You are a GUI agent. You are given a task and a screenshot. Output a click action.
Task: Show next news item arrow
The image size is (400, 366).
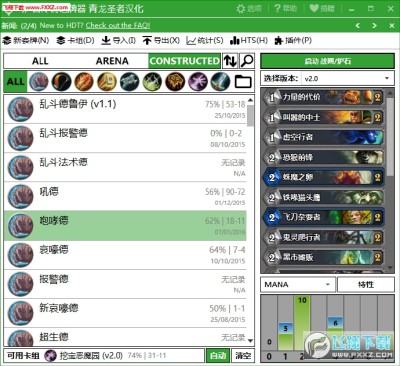pos(374,25)
